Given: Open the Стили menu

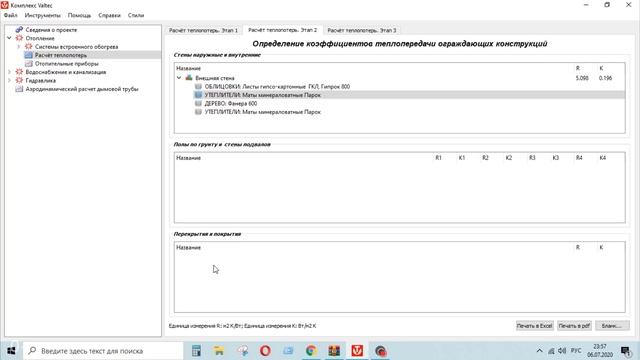Looking at the screenshot, I should (136, 15).
